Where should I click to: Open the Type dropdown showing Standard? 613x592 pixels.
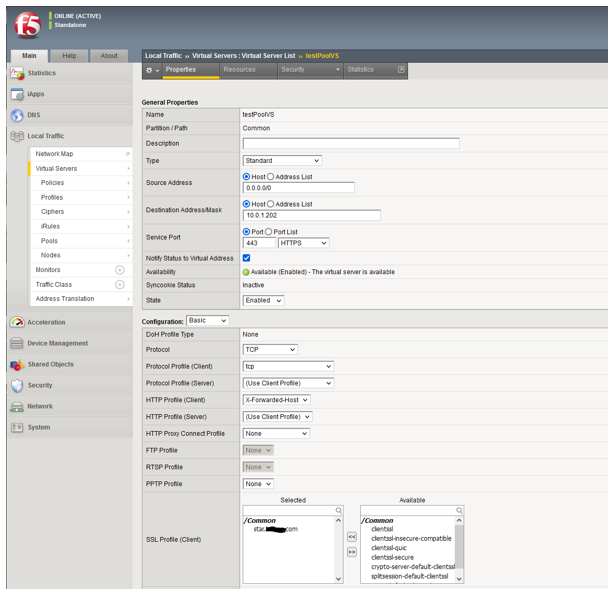(x=282, y=161)
